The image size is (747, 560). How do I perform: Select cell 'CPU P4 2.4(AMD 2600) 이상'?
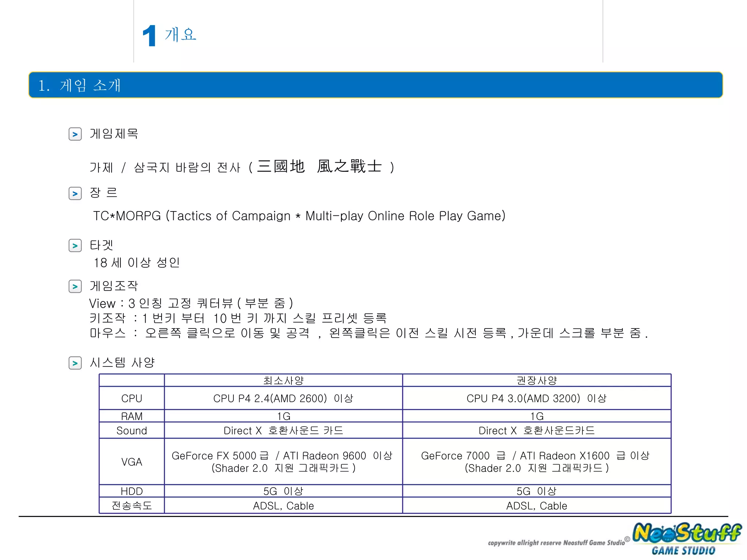(283, 398)
